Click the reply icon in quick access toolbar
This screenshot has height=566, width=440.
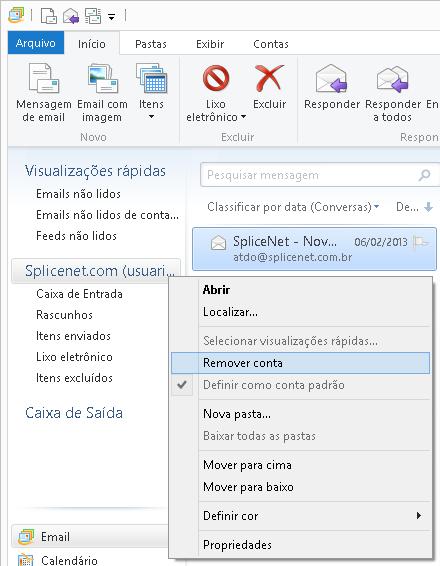(x=71, y=16)
